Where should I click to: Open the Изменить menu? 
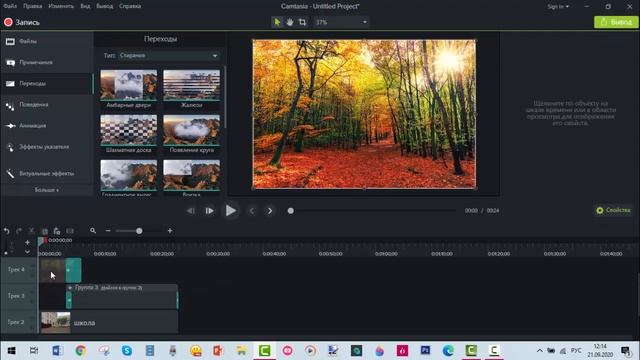point(61,6)
